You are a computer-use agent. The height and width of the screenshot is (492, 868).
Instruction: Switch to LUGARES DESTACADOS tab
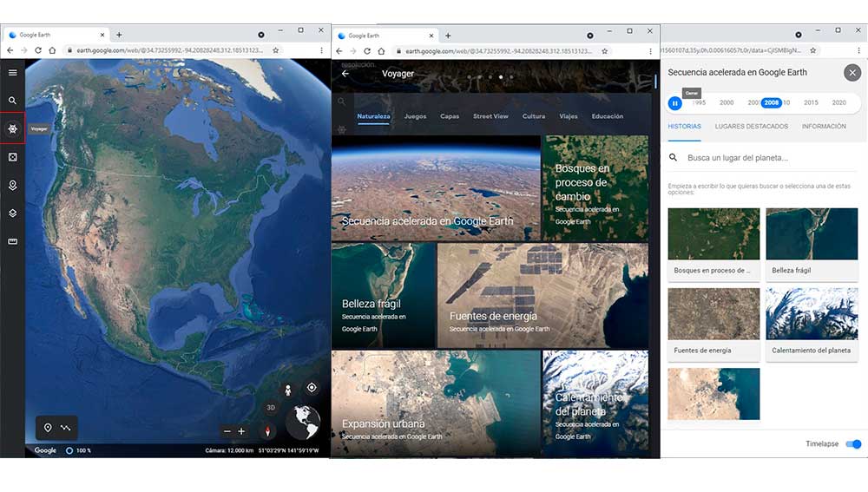pyautogui.click(x=751, y=127)
